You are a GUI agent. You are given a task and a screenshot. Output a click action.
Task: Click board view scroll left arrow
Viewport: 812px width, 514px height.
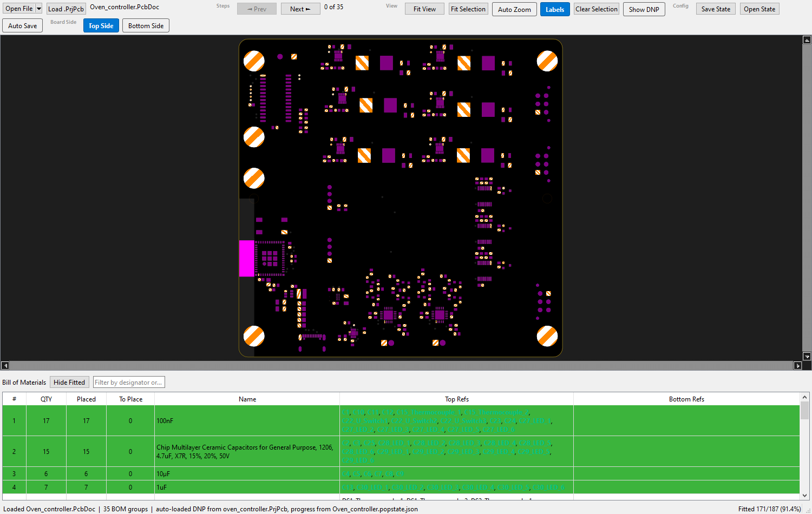(5, 365)
